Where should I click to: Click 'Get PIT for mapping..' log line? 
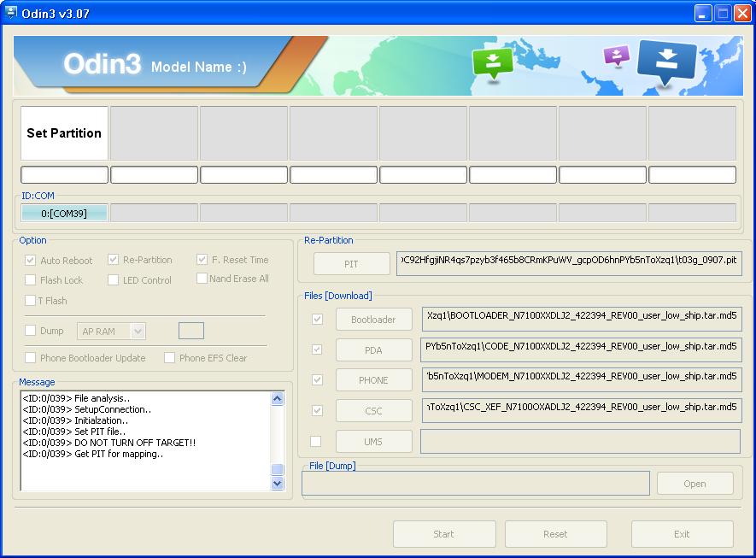(92, 454)
